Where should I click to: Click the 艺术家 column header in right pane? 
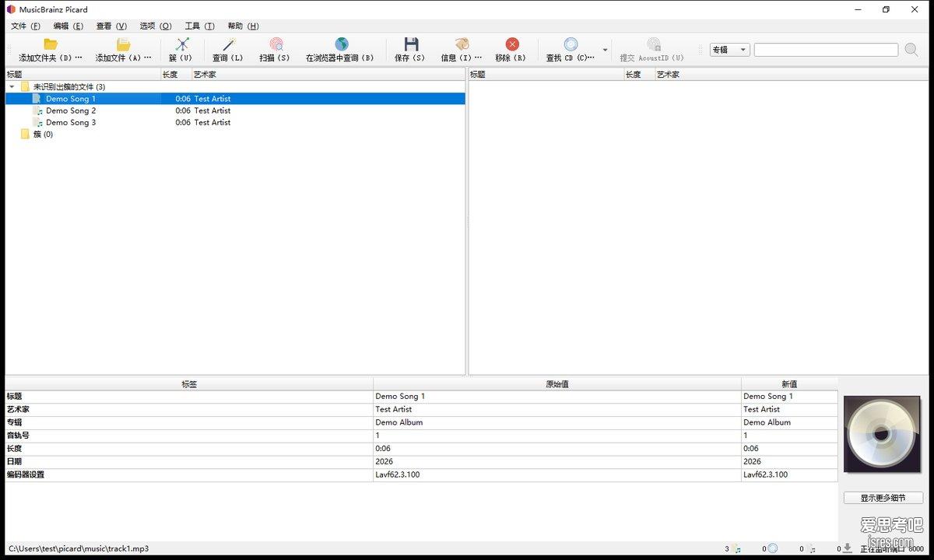[792, 75]
